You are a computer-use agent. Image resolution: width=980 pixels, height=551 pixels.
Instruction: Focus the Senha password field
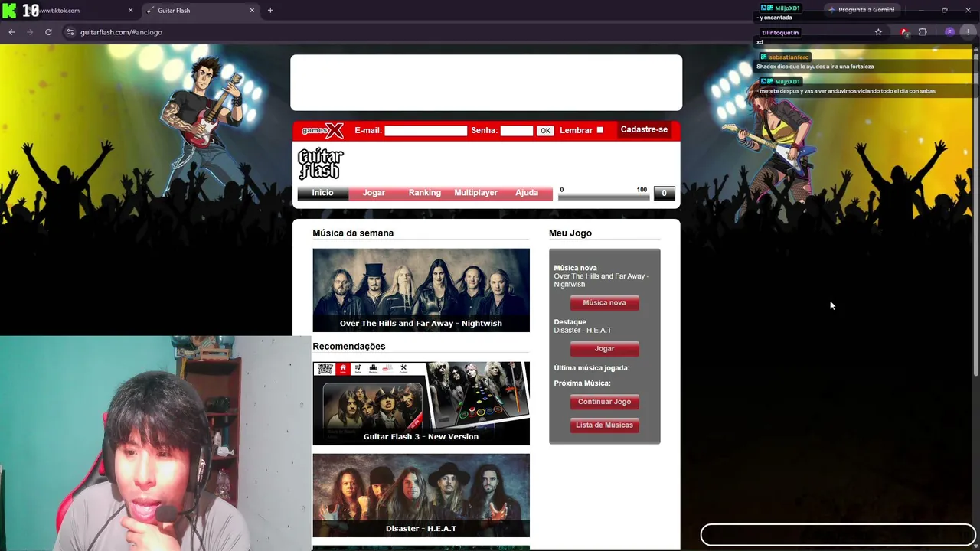tap(517, 131)
